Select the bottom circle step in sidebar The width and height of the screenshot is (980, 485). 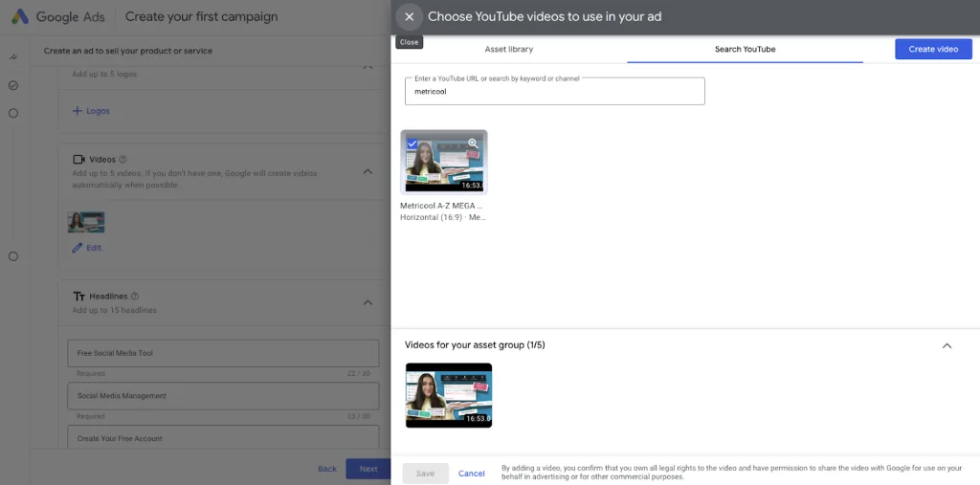[13, 256]
